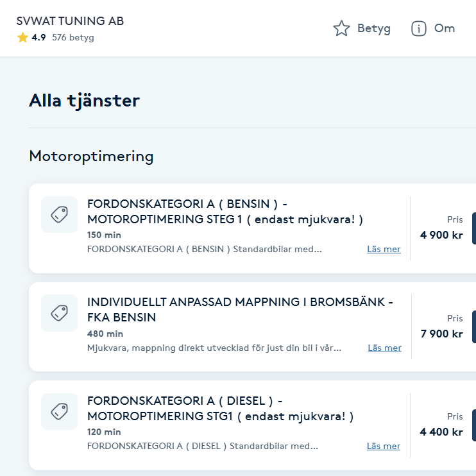Select INDIVIDUELLT ANPASSAD MAPPNING I BROMSBÄNK title

[x=240, y=310]
